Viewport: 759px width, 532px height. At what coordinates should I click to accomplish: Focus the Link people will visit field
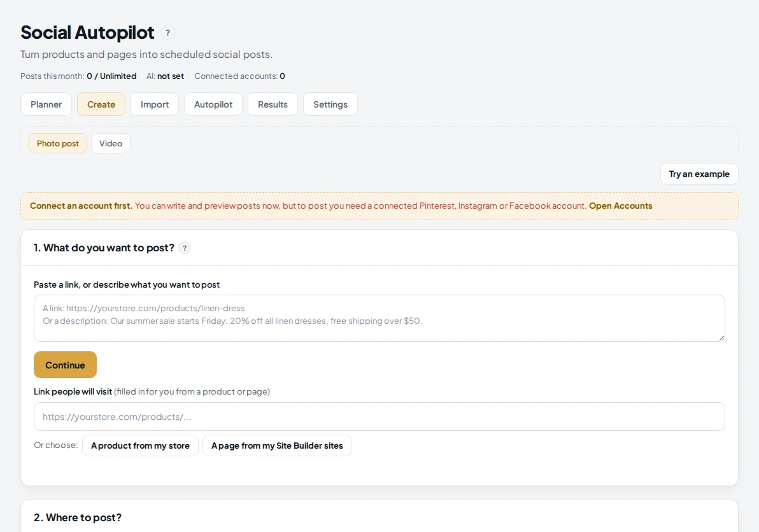click(x=379, y=417)
